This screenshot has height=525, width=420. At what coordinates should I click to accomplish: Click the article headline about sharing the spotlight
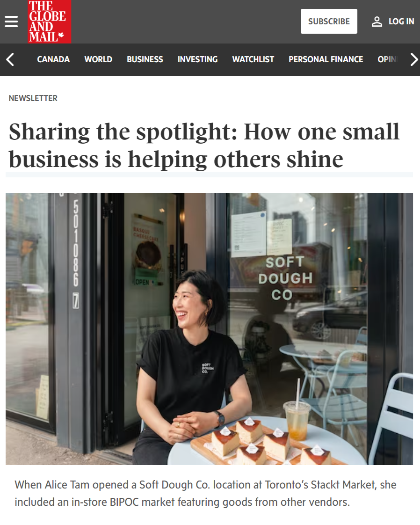tap(204, 145)
